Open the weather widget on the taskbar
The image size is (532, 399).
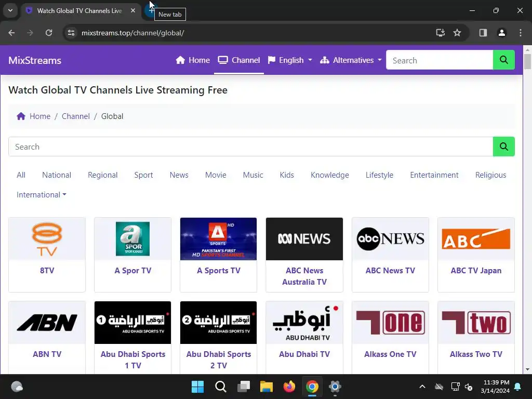coord(17,387)
